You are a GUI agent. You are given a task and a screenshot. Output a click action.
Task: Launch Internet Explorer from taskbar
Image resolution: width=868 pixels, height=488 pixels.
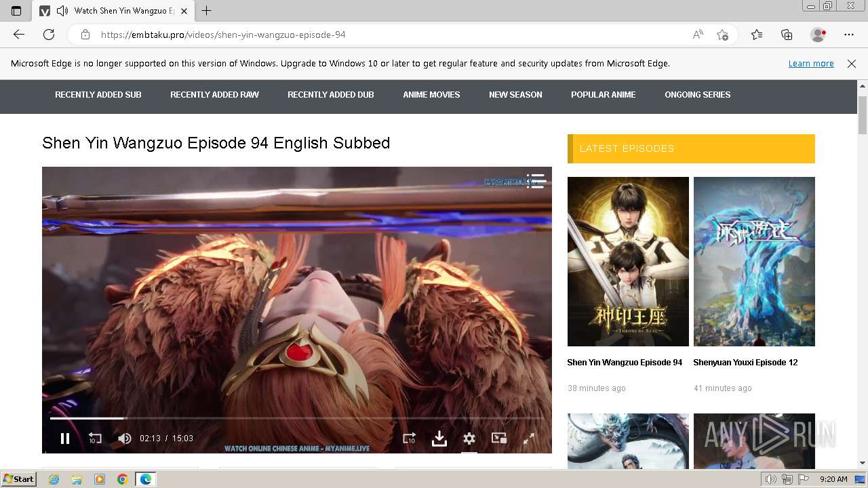pos(54,479)
